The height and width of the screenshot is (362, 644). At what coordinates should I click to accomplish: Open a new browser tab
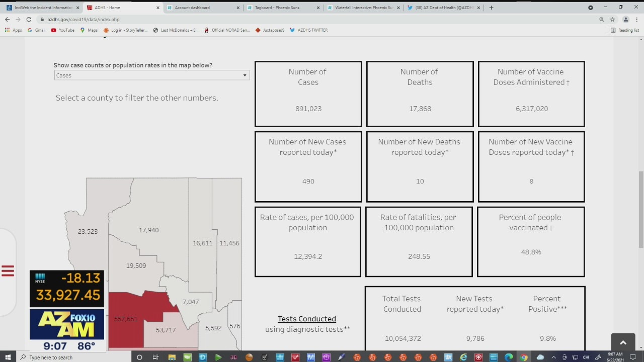491,8
